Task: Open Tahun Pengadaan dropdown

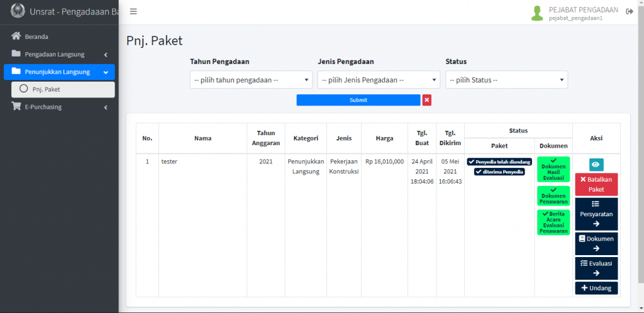Action: click(251, 80)
